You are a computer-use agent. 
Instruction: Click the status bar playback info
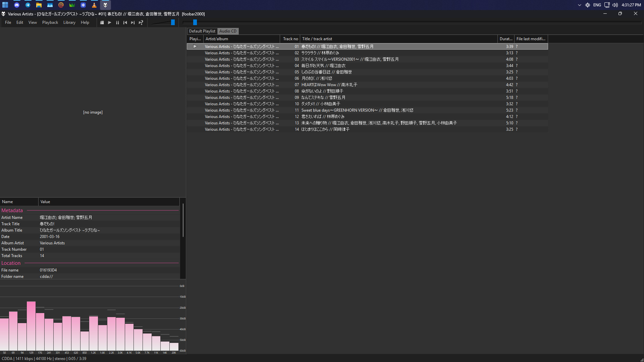click(44, 359)
